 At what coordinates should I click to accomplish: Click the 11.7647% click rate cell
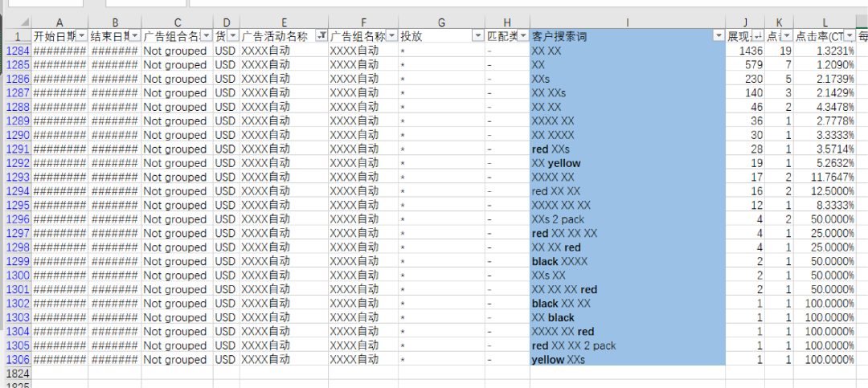[824, 177]
